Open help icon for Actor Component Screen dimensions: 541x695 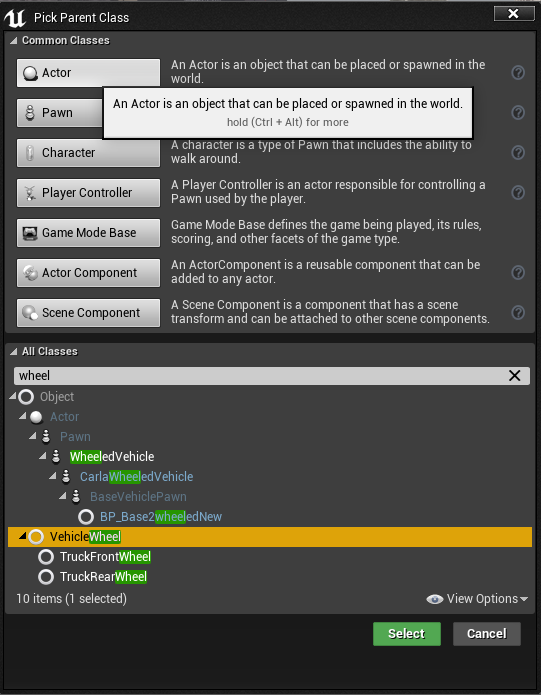pos(518,273)
